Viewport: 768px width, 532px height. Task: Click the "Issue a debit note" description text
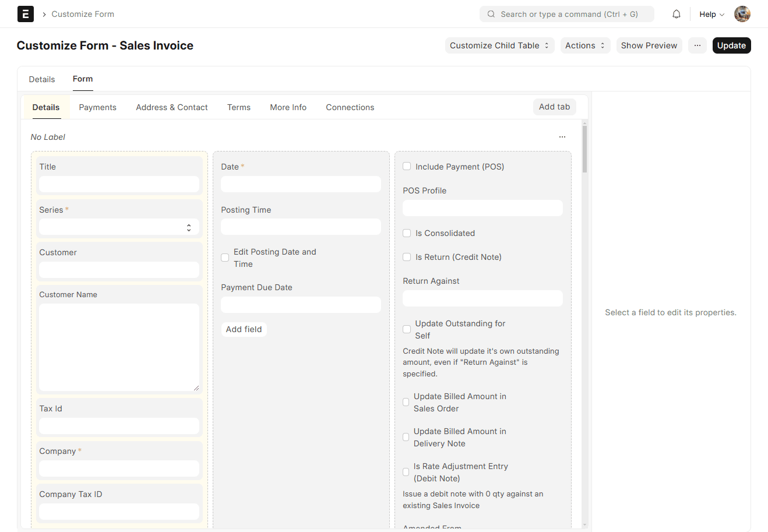(x=473, y=499)
